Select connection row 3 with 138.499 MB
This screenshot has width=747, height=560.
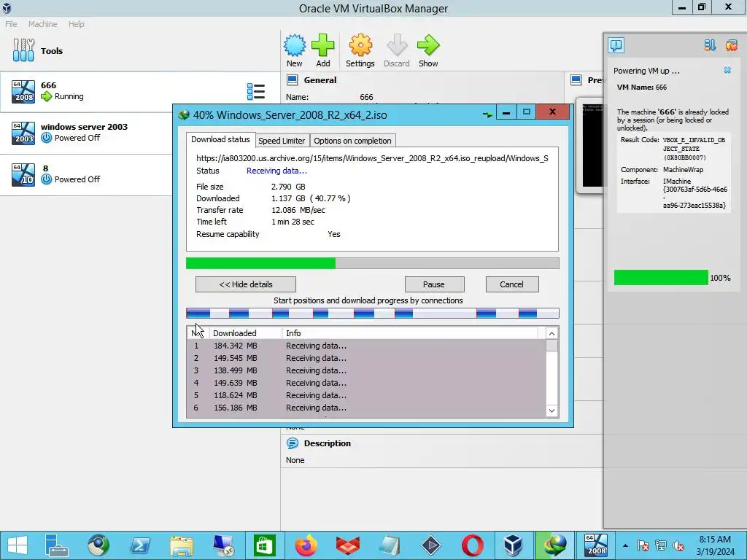(x=366, y=370)
